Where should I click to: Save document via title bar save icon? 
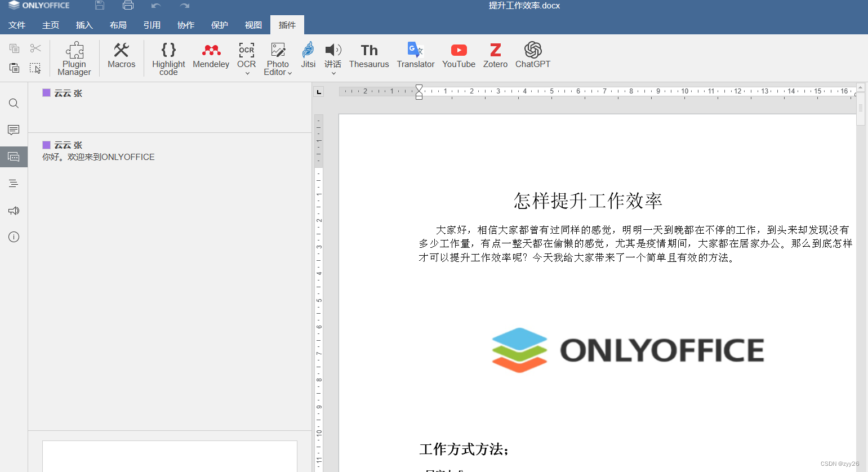click(x=100, y=6)
